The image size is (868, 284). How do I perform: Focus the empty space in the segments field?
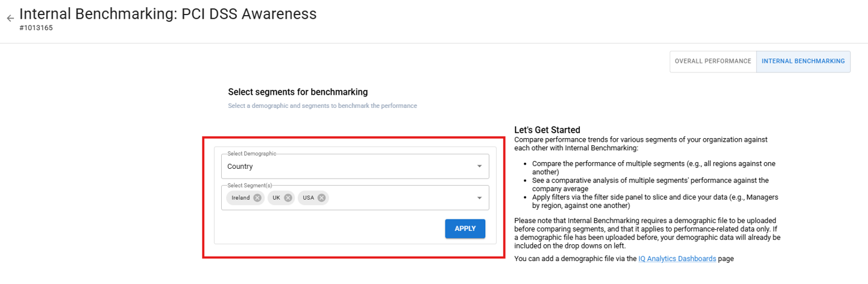(x=401, y=198)
